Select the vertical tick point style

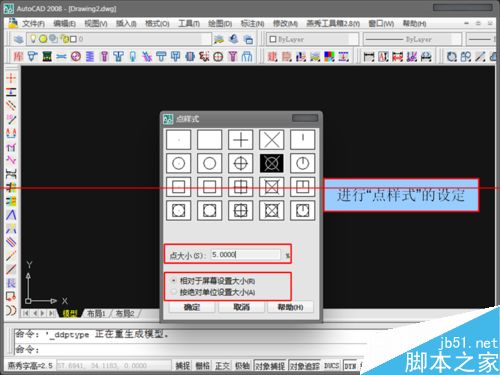point(302,140)
